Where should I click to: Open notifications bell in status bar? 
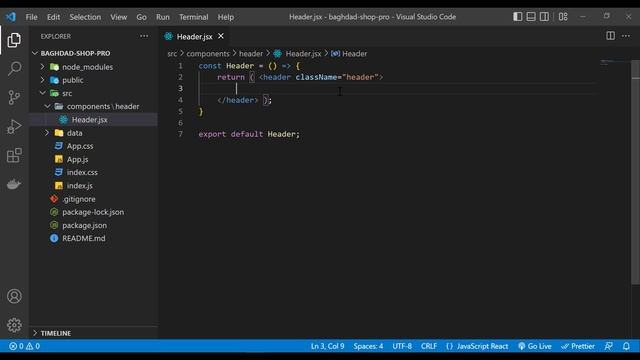626,346
